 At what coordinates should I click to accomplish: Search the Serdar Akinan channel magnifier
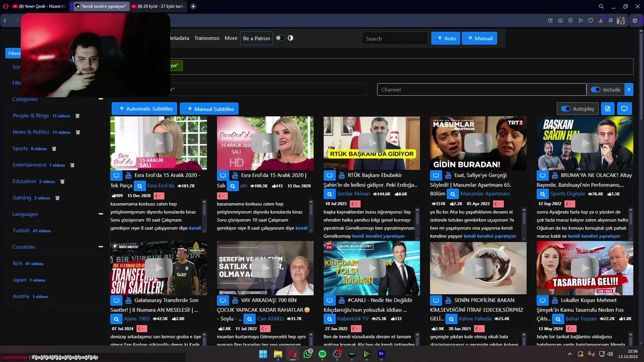[330, 194]
